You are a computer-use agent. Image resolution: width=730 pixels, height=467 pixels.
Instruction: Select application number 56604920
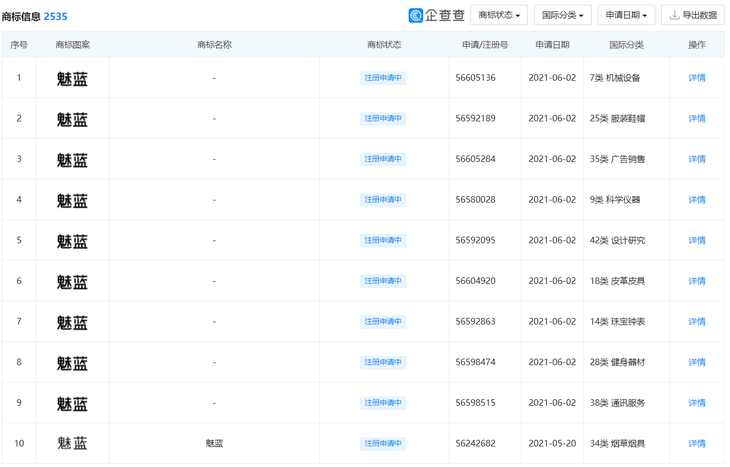coord(476,281)
